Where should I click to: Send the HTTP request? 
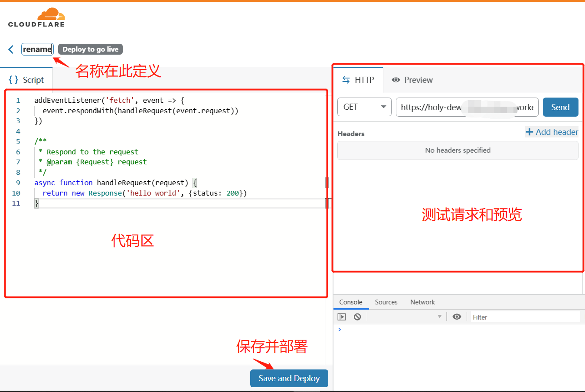[560, 107]
